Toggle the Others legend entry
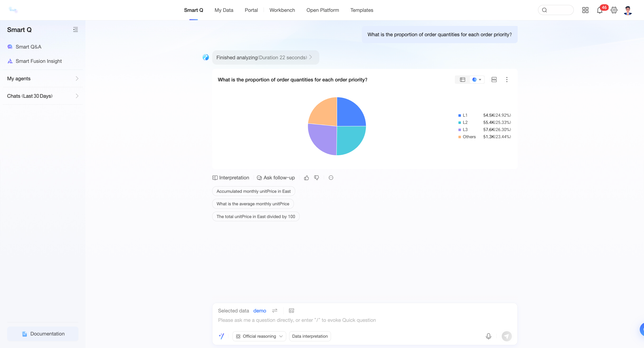The height and width of the screenshot is (348, 644). (x=469, y=137)
